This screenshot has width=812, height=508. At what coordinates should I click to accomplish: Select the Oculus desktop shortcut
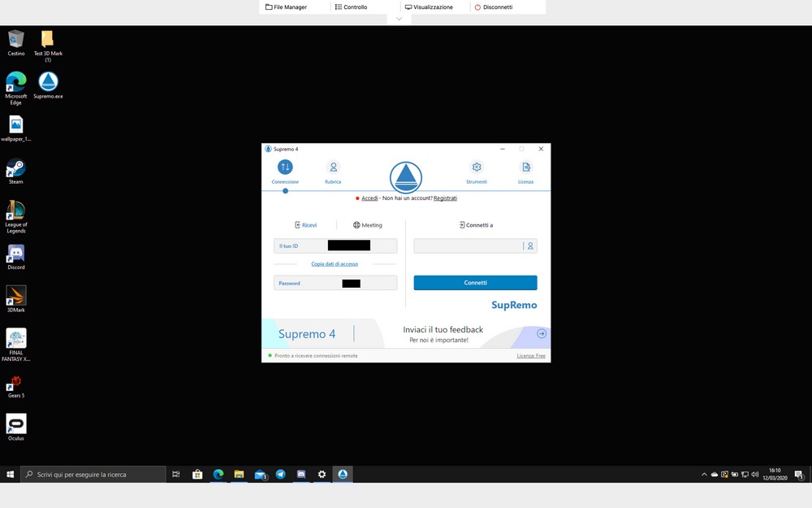coord(16,428)
